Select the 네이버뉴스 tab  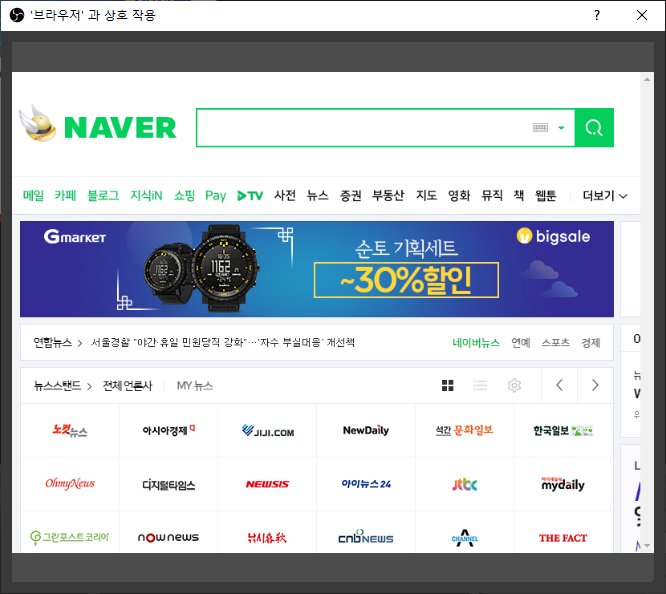coord(476,342)
